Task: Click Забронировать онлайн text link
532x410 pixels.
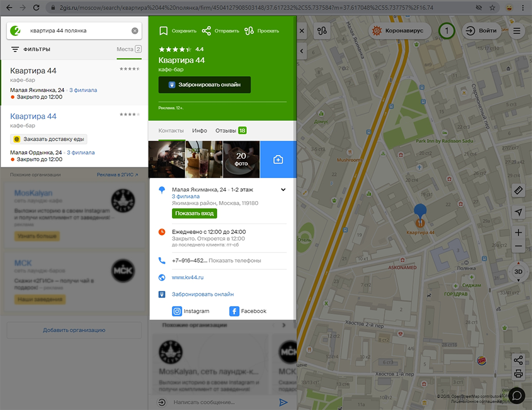Action: point(203,294)
